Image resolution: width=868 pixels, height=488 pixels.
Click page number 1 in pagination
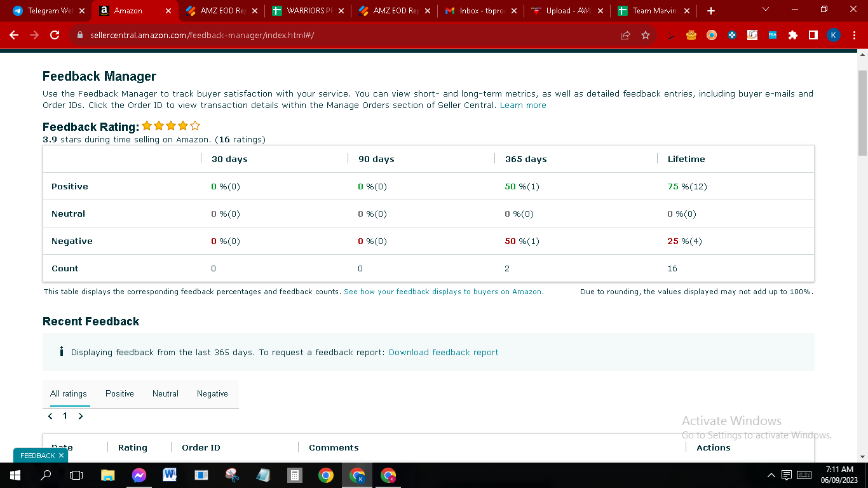[65, 416]
